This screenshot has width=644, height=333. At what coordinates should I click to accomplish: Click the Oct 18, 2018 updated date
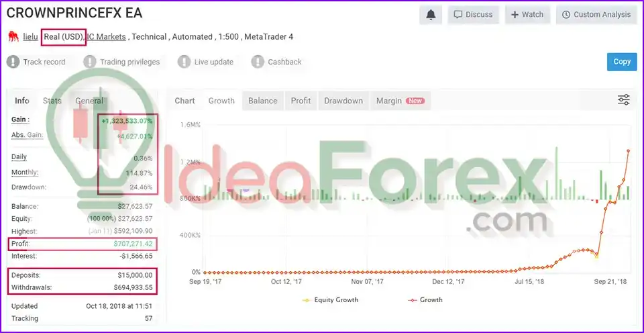tap(119, 306)
